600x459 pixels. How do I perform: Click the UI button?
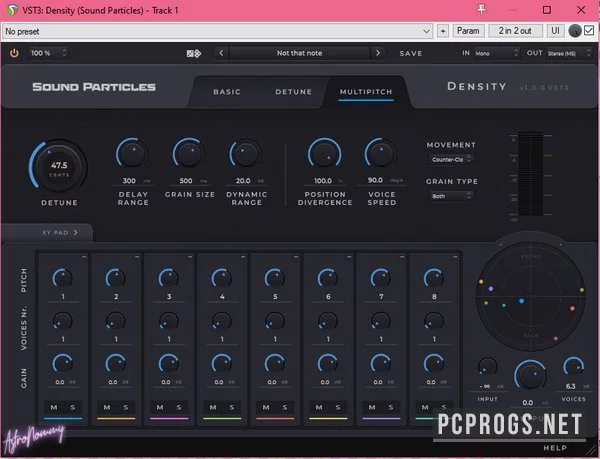555,31
